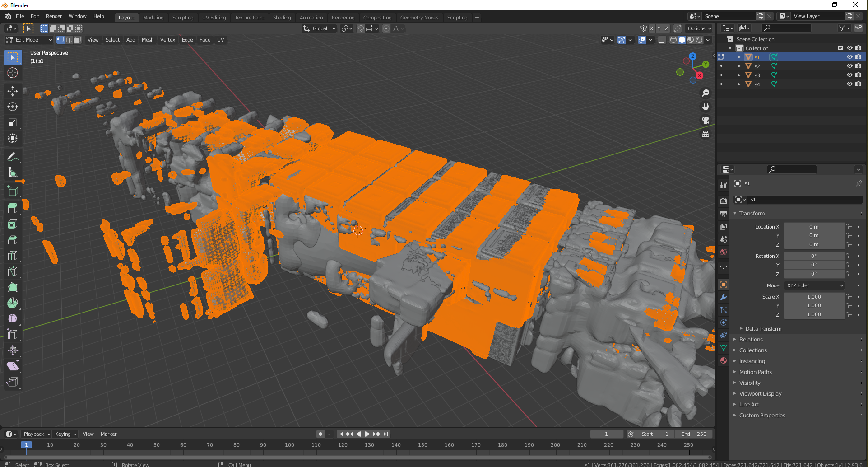Hide object s2 in viewport
Viewport: 868px width, 467px height.
(x=849, y=66)
